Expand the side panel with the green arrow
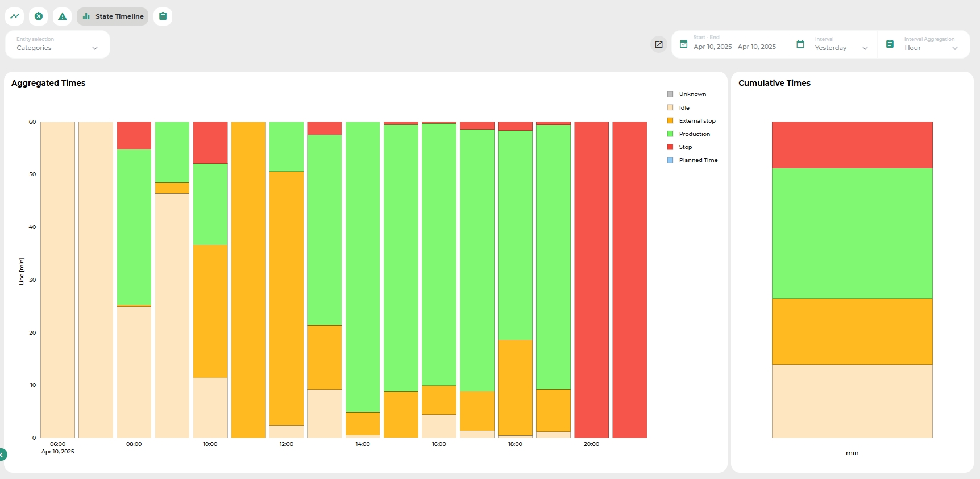 (x=2, y=455)
